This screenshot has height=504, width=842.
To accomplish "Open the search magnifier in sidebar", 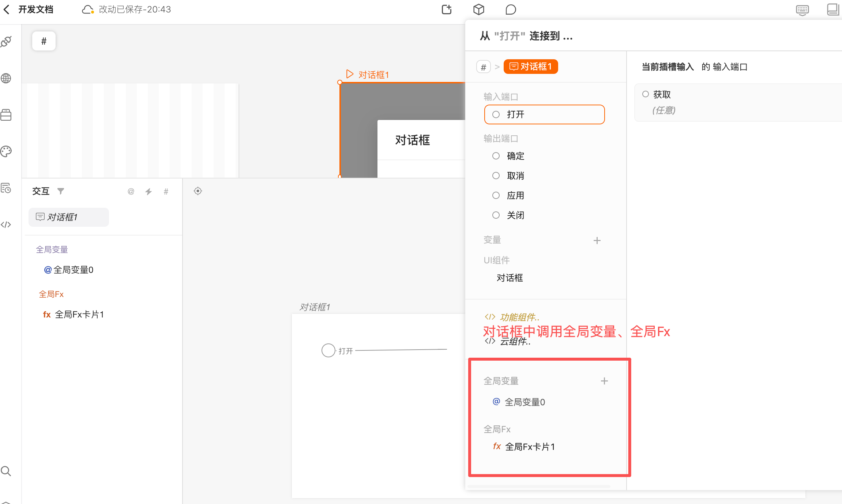I will (x=6, y=471).
